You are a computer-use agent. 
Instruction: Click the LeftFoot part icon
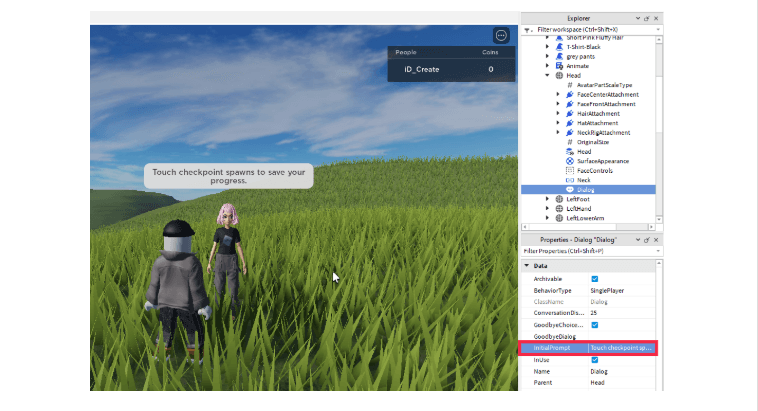(x=559, y=199)
